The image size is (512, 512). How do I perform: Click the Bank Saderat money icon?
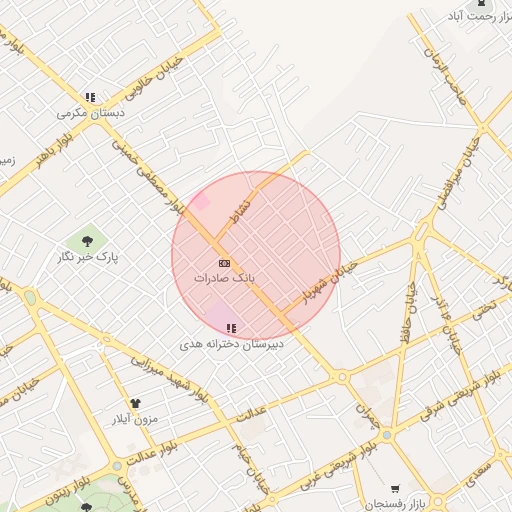224,264
